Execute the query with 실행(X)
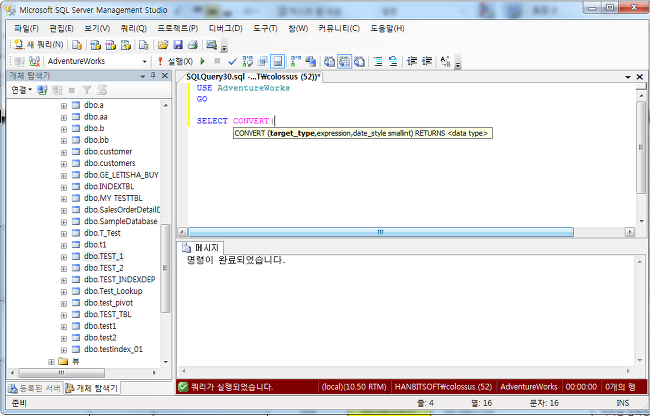This screenshot has width=650, height=416. (x=175, y=61)
